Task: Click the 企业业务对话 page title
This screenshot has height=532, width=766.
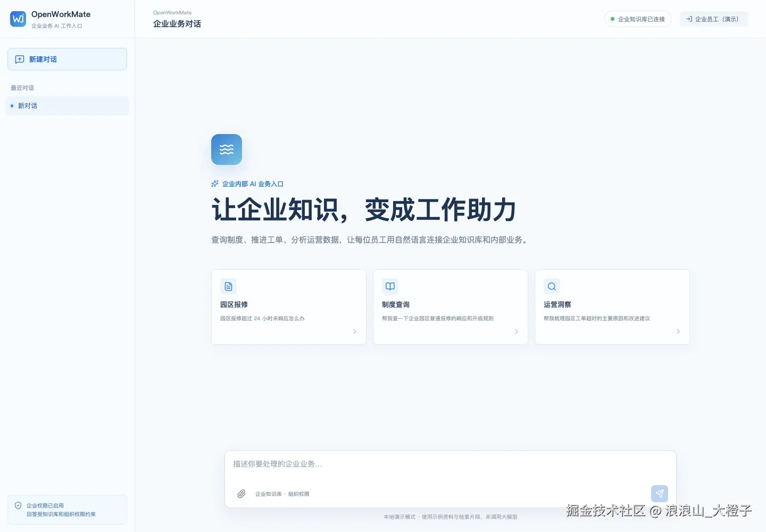Action: 177,24
